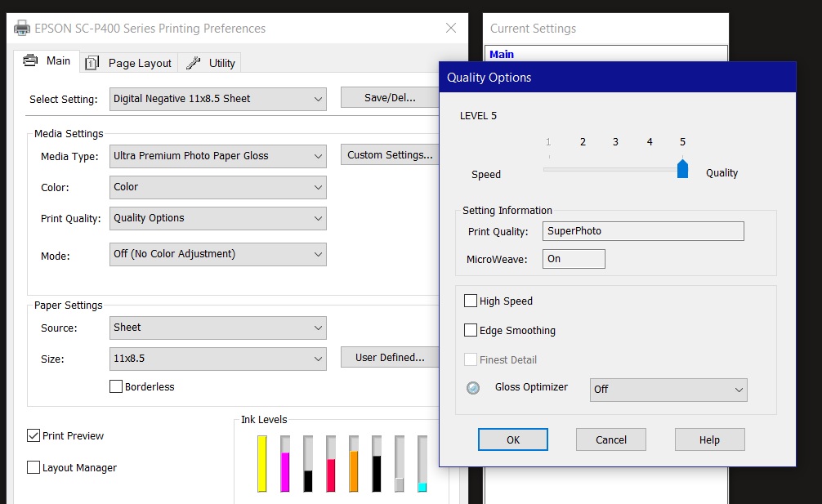The height and width of the screenshot is (504, 822).
Task: Click the yellow ink level bar
Action: tap(262, 463)
